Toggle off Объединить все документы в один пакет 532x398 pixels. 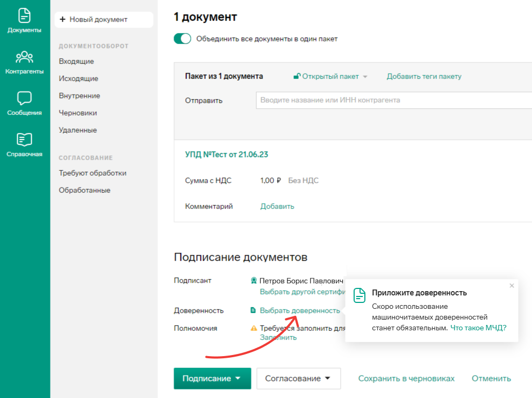click(x=183, y=39)
